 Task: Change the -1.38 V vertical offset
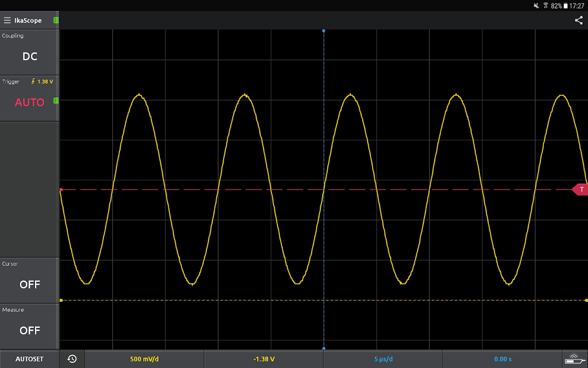[x=264, y=359]
